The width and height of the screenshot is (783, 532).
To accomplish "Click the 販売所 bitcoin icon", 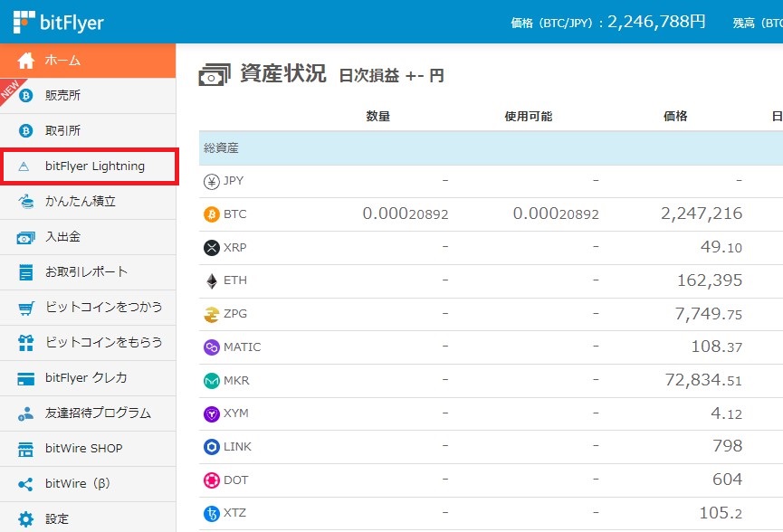I will coord(25,95).
